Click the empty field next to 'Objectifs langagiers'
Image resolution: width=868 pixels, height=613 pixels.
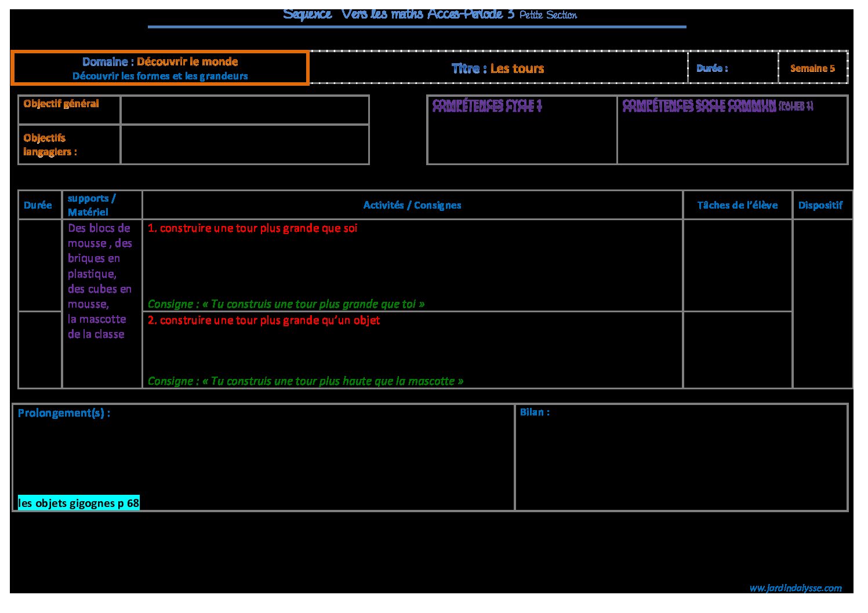pyautogui.click(x=244, y=144)
